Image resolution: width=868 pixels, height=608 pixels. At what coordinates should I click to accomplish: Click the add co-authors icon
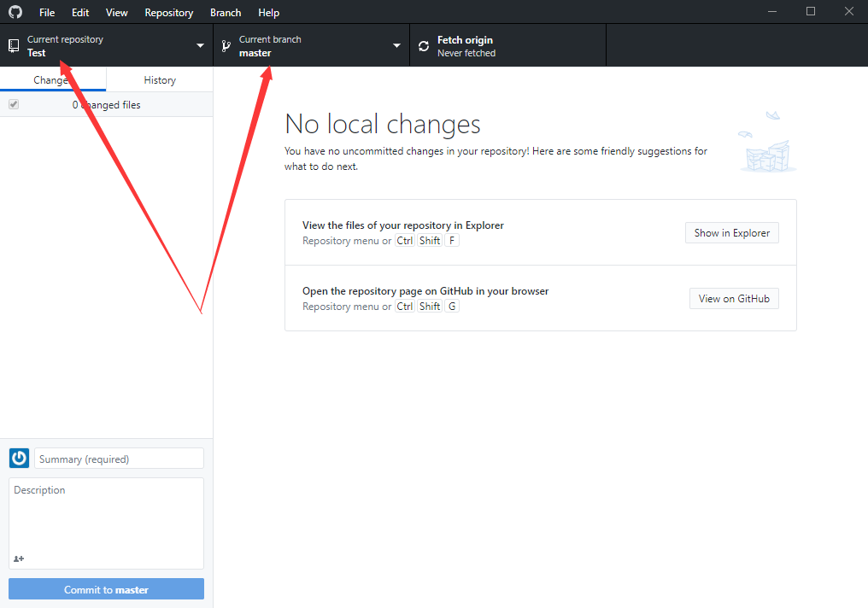tap(19, 558)
